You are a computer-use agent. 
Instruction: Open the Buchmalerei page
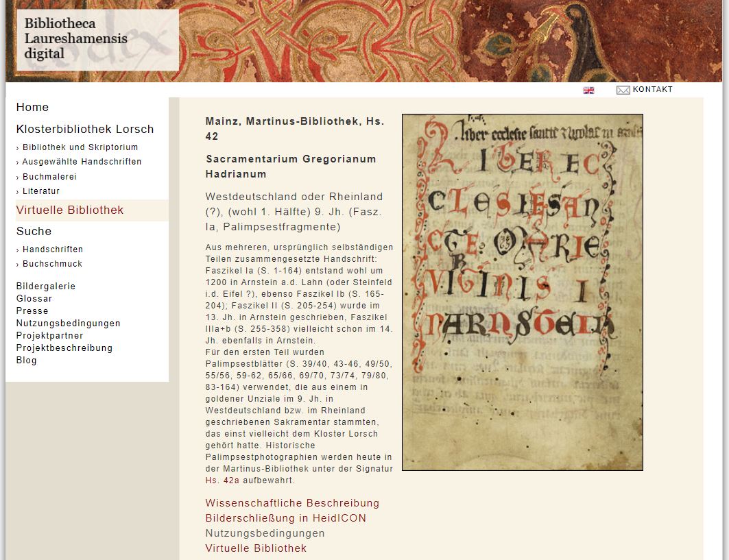click(x=50, y=177)
